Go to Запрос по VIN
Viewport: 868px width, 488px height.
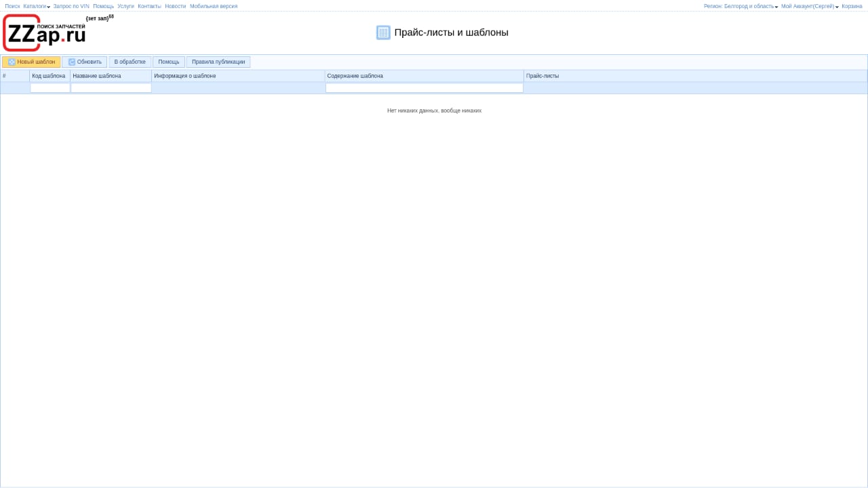tap(71, 6)
